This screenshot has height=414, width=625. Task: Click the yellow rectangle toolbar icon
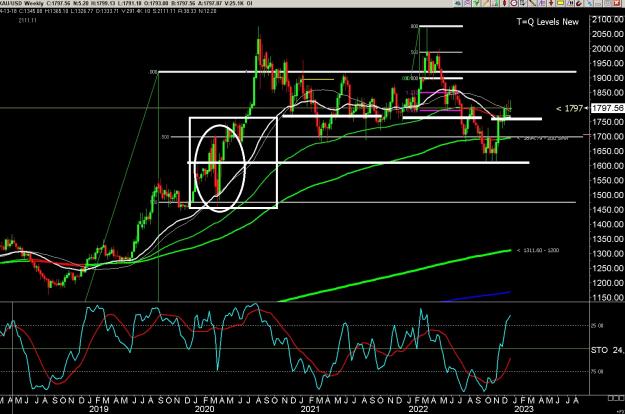[561, 3]
